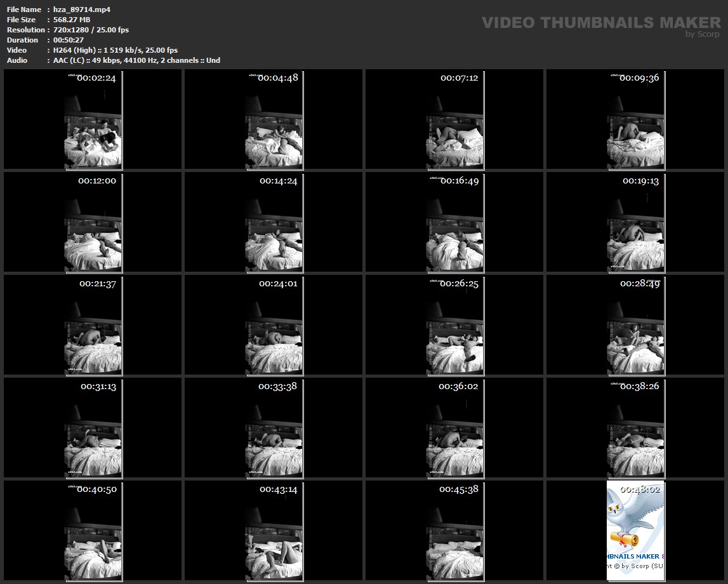Click the thumbnail stamped 00:24:01
Screen dimensions: 728x584
coord(274,326)
